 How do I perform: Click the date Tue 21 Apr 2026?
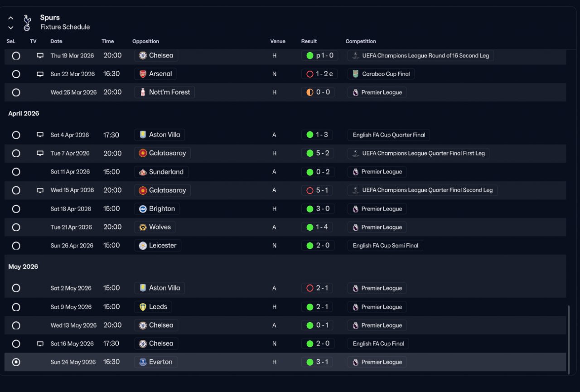(x=71, y=227)
